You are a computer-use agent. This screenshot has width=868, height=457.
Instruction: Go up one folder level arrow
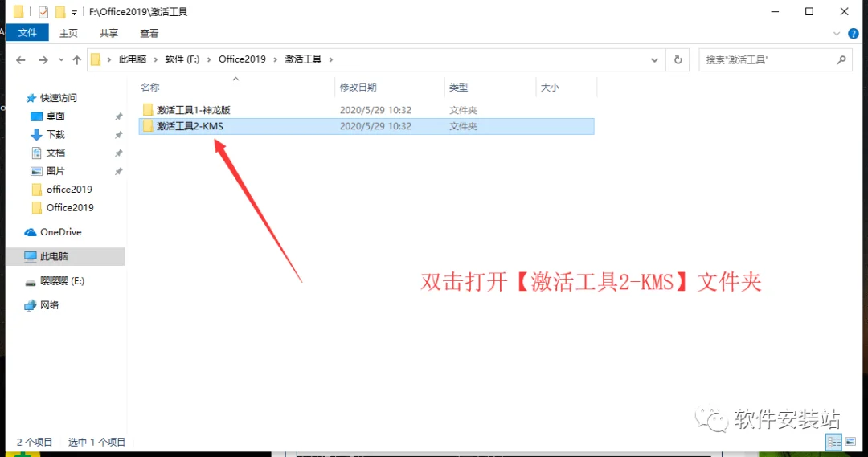(76, 59)
